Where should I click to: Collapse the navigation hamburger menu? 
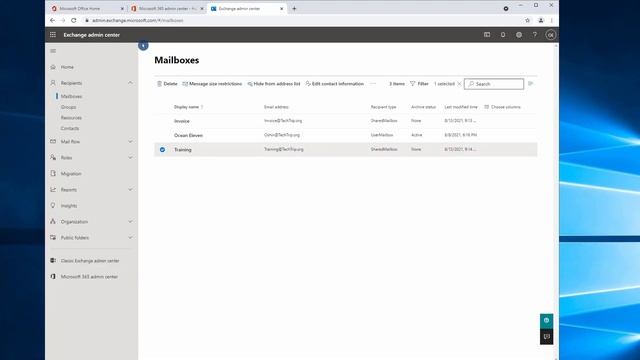click(53, 51)
